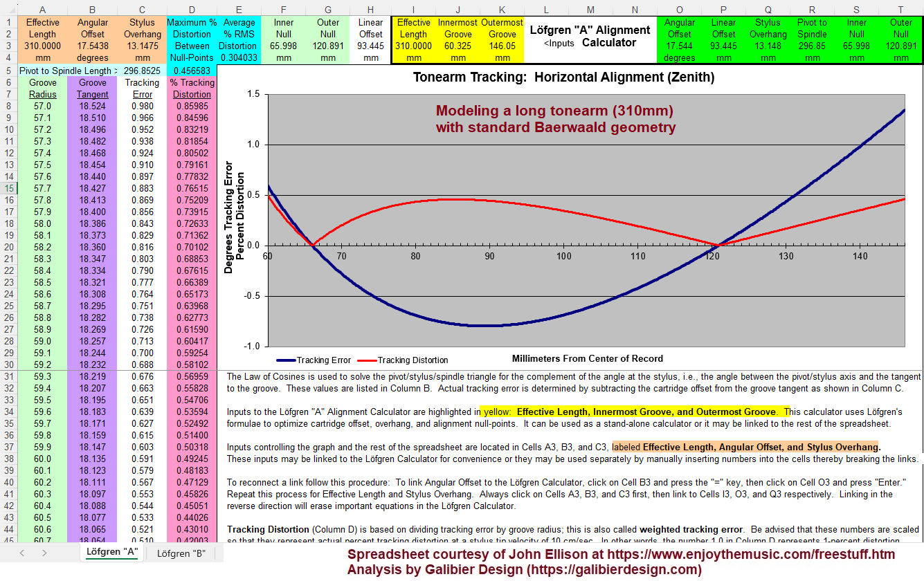Select the row 15 header
The width and height of the screenshot is (924, 581).
pos(8,188)
